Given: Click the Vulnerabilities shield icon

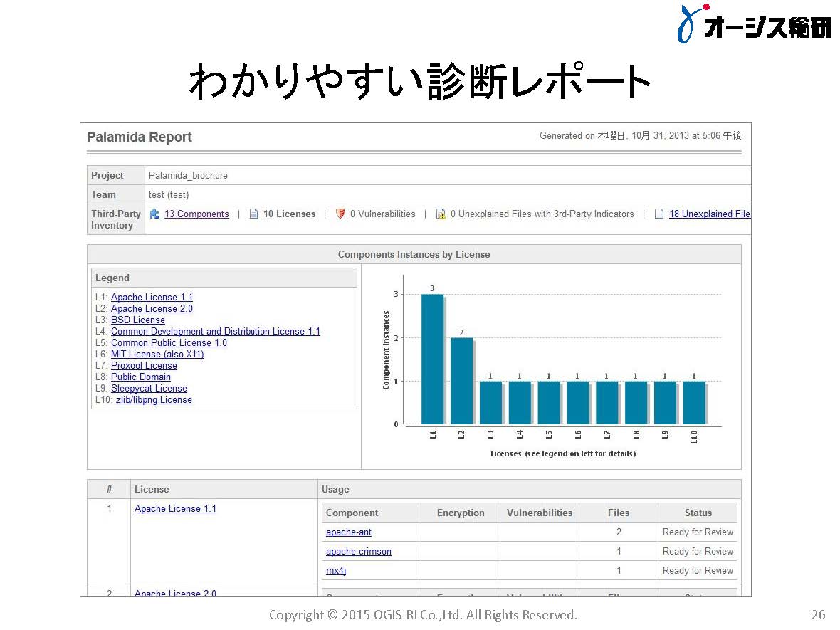Looking at the screenshot, I should coord(340,214).
